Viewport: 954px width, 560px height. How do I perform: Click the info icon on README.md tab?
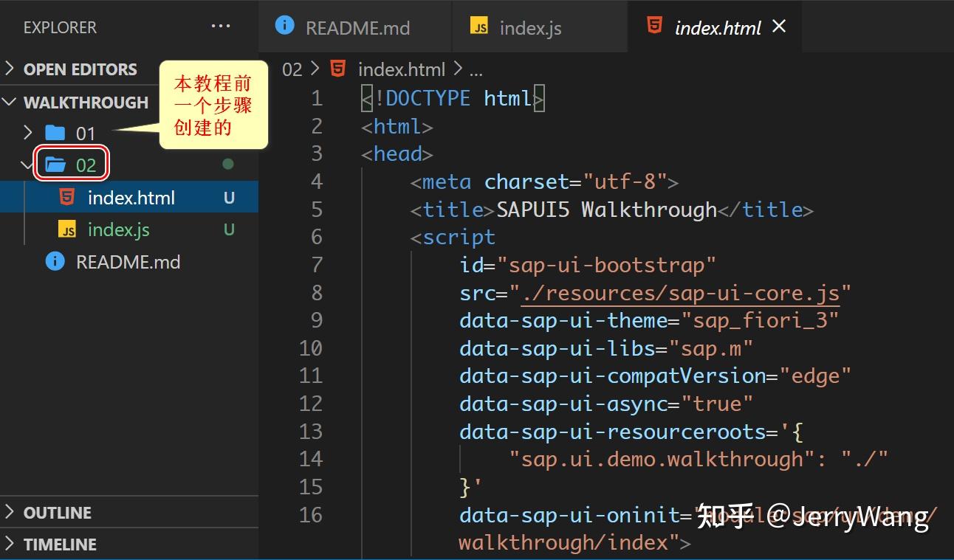pos(285,25)
